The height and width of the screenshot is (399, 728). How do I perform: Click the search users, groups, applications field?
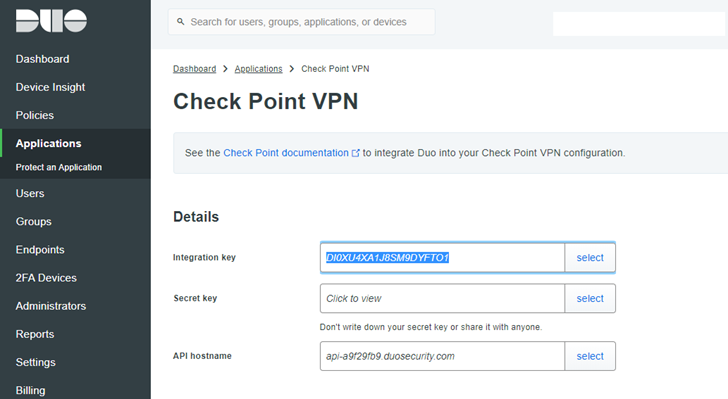[x=302, y=22]
